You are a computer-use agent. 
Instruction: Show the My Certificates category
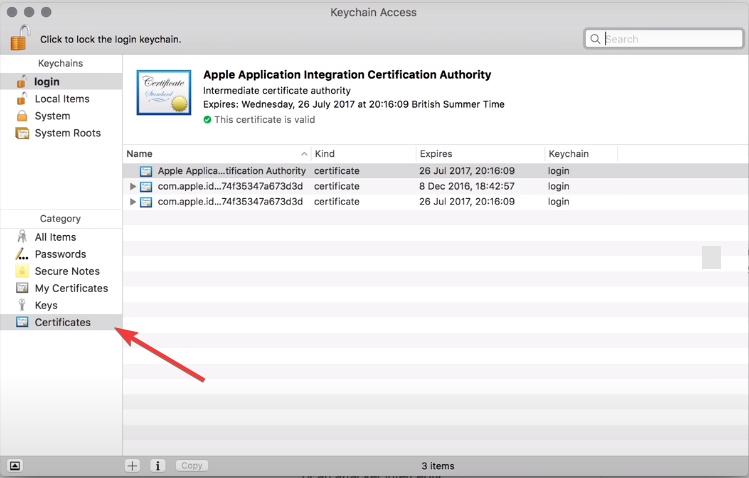61,288
